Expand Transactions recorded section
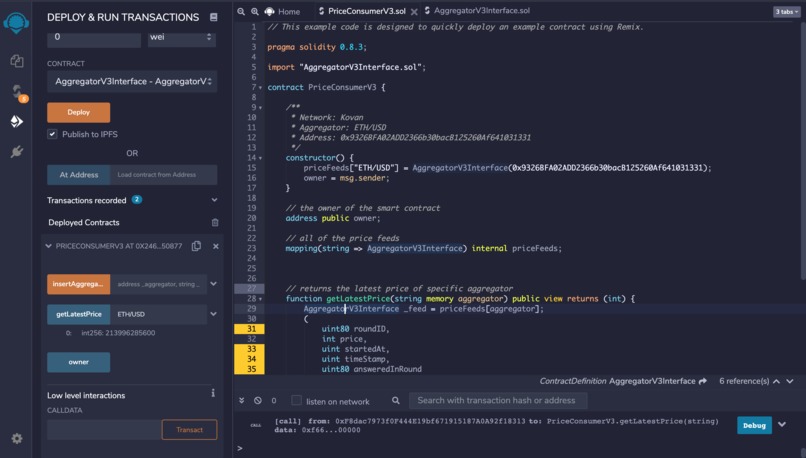Image resolution: width=806 pixels, height=458 pixels. tap(214, 200)
